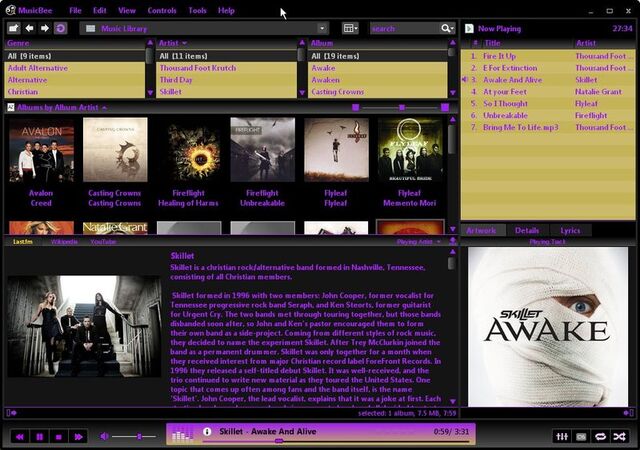The image size is (640, 450).
Task: Select Adult Alternative genre
Action: pos(75,68)
